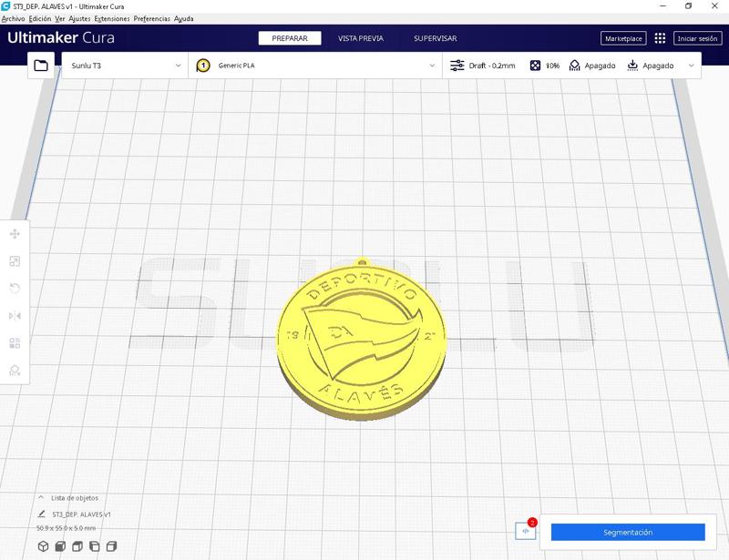Switch to top view cube icon
The height and width of the screenshot is (560, 729).
coord(77,546)
